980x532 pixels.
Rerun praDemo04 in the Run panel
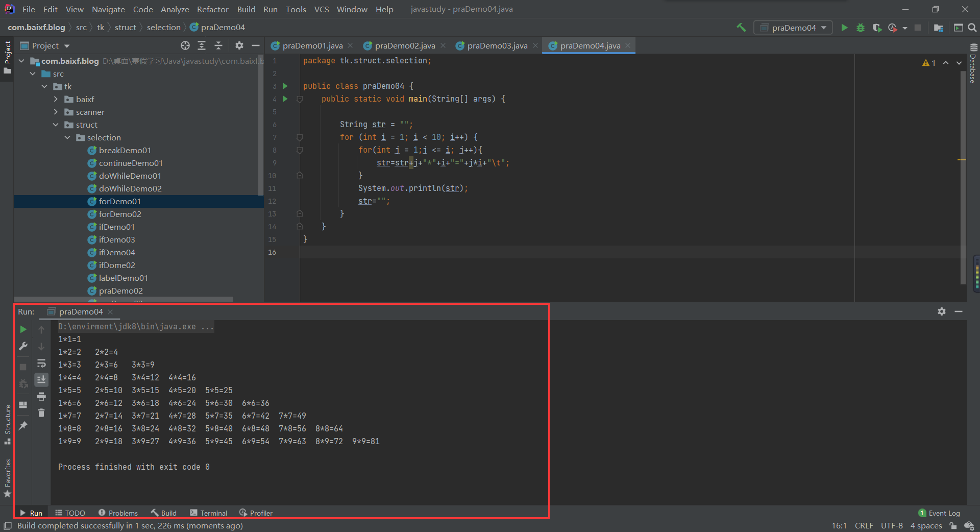click(23, 329)
